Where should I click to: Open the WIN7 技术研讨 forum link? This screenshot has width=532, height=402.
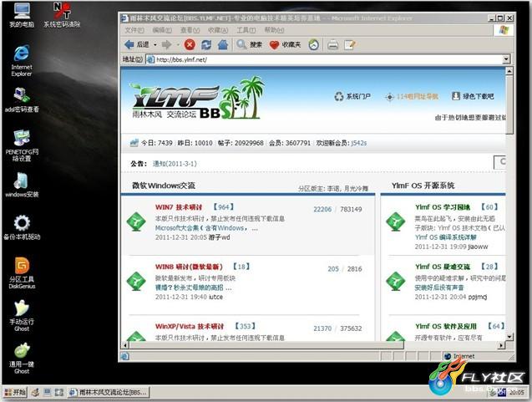click(179, 207)
